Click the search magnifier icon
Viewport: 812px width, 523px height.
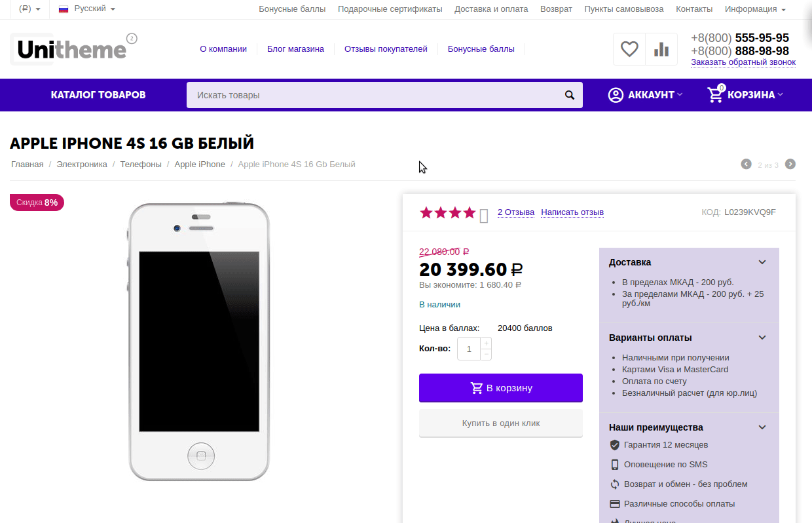[x=570, y=95]
